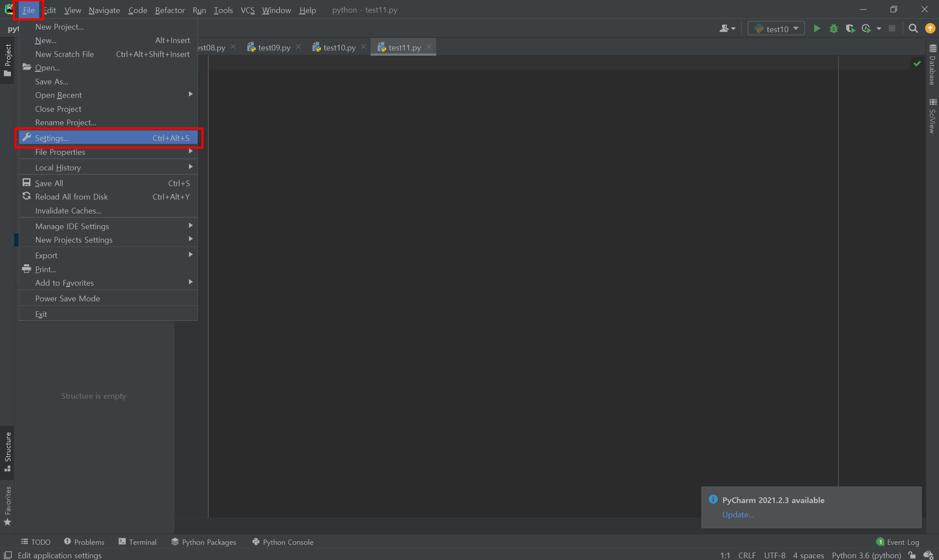Image resolution: width=939 pixels, height=560 pixels.
Task: Switch to the test09.py tab
Action: point(274,47)
